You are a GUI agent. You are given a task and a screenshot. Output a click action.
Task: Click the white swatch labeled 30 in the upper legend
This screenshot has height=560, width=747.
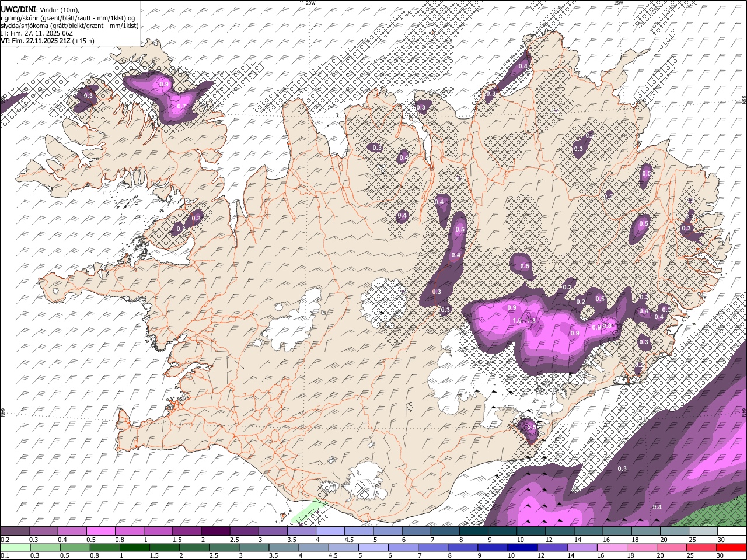click(731, 531)
